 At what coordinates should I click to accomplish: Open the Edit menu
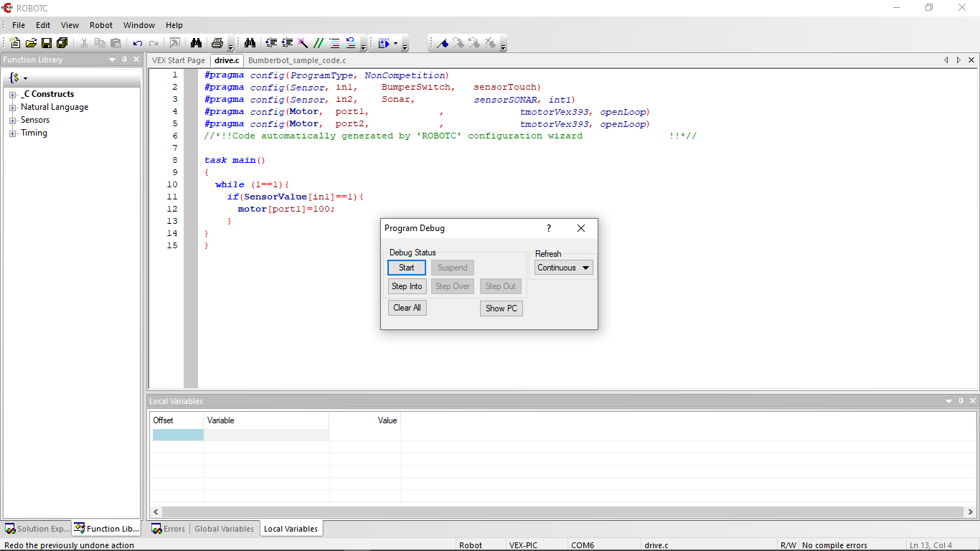point(43,25)
